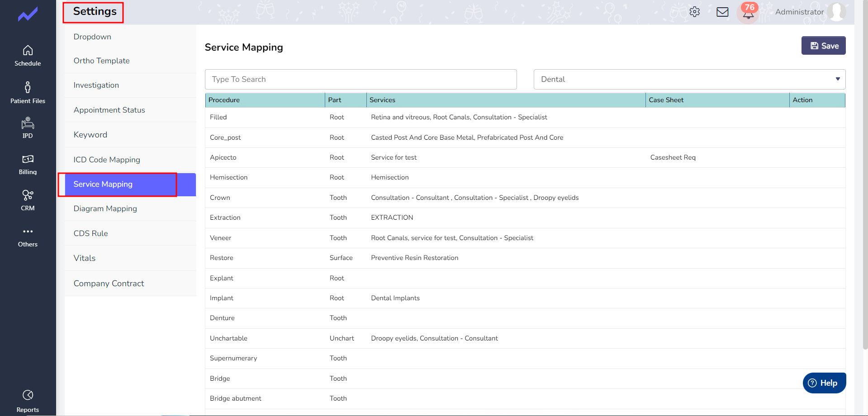Screen dimensions: 868x416
Task: Click the Save button
Action: [823, 46]
